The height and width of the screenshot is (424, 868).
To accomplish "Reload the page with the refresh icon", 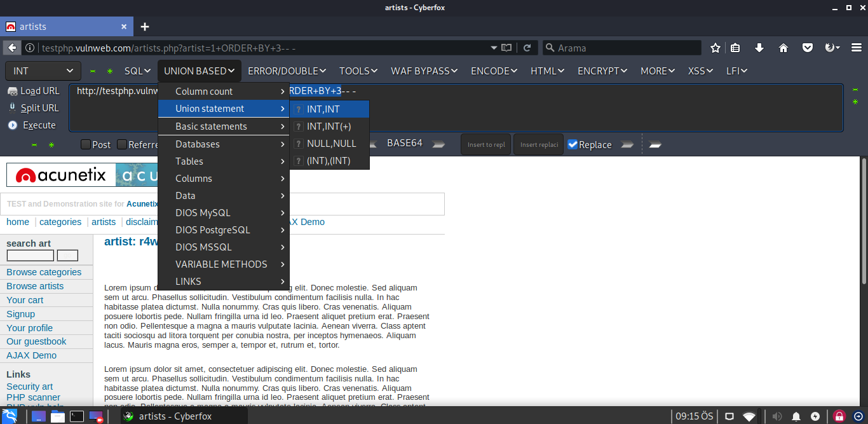I will tap(527, 48).
